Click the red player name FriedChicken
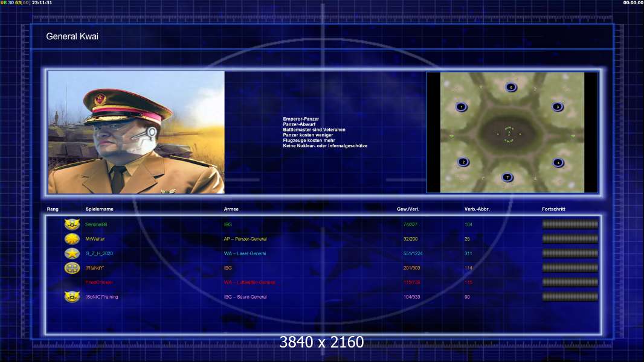Screen dimensions: 644x362 99,282
